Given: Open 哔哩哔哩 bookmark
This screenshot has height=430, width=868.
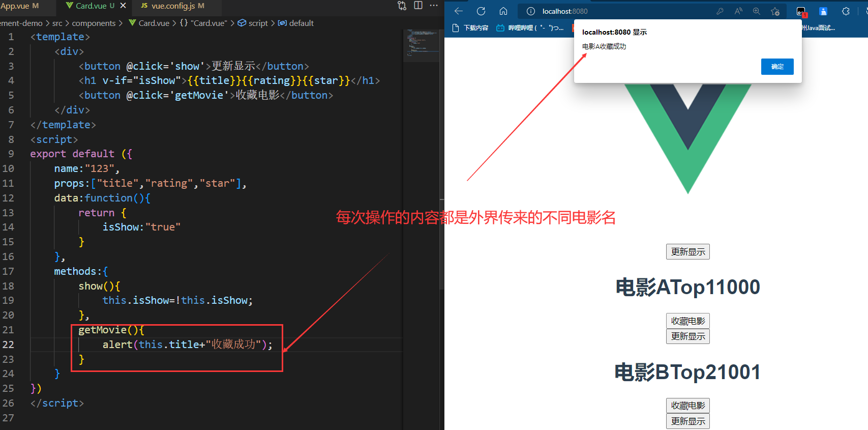Looking at the screenshot, I should (x=530, y=28).
